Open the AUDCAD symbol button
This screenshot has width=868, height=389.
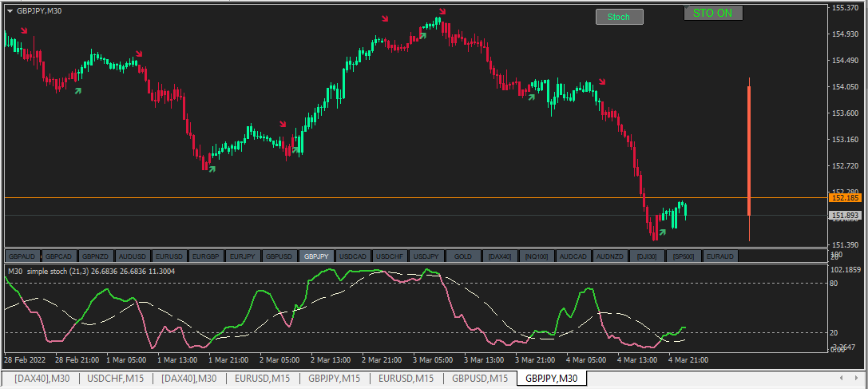[x=573, y=256]
